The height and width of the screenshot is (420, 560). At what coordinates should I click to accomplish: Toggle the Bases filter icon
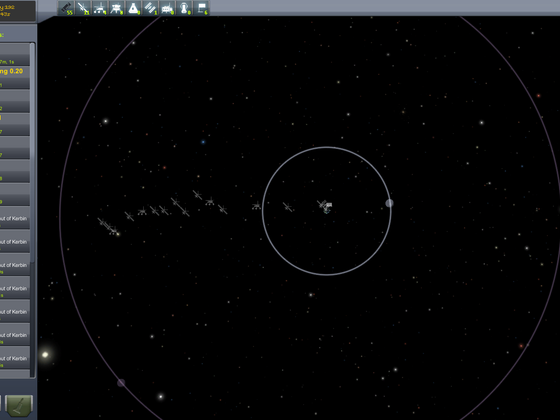[x=167, y=8]
